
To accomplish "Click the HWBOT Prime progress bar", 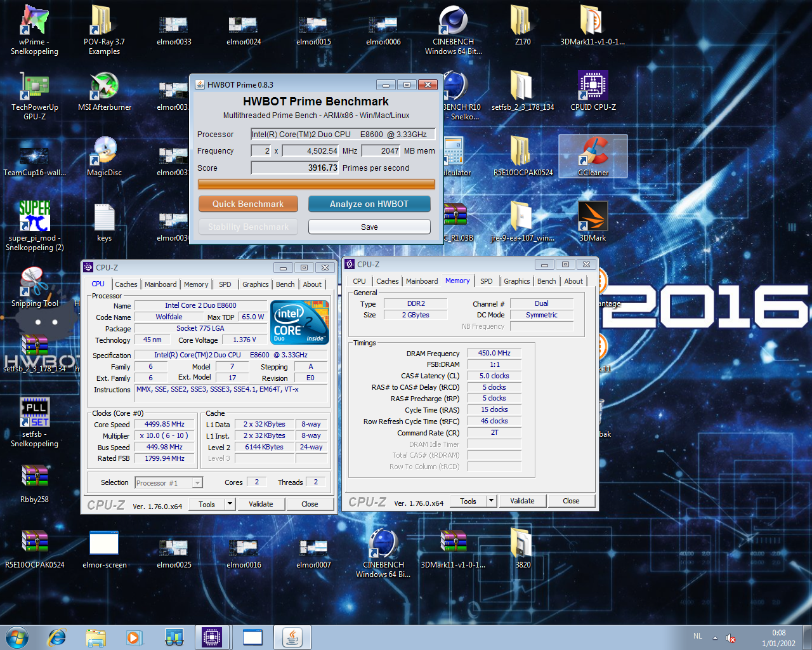I will [317, 184].
